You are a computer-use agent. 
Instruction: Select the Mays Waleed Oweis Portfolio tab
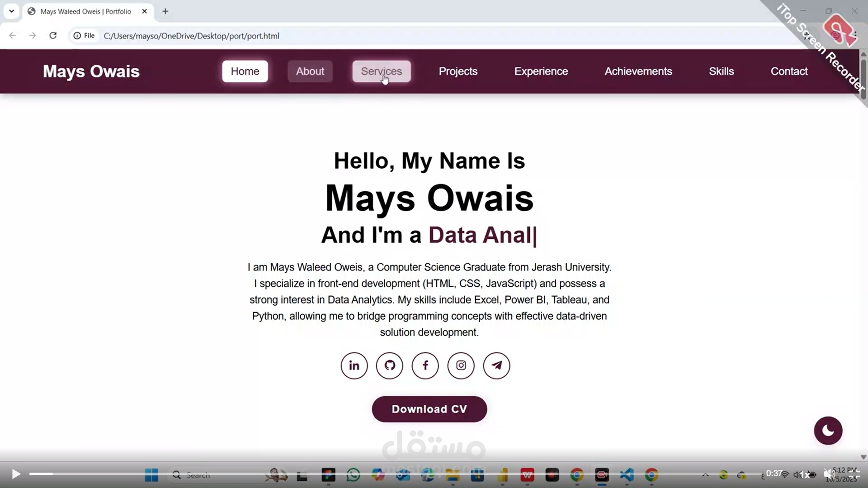pos(86,11)
